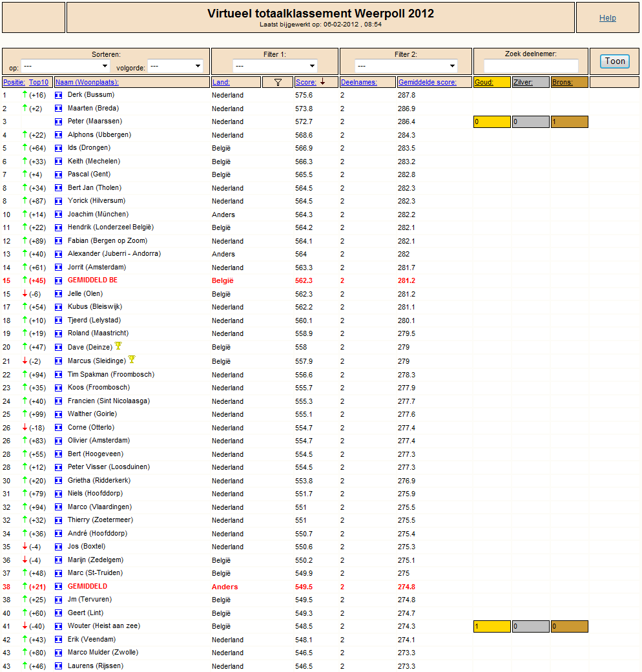Expand the Filter 1 dropdown
Image resolution: width=642 pixels, height=672 pixels.
[274, 66]
